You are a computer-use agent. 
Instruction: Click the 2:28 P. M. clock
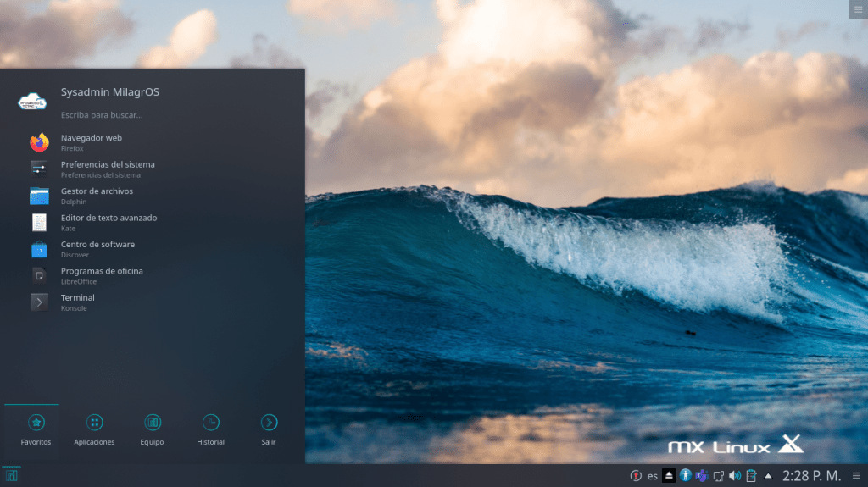point(811,475)
